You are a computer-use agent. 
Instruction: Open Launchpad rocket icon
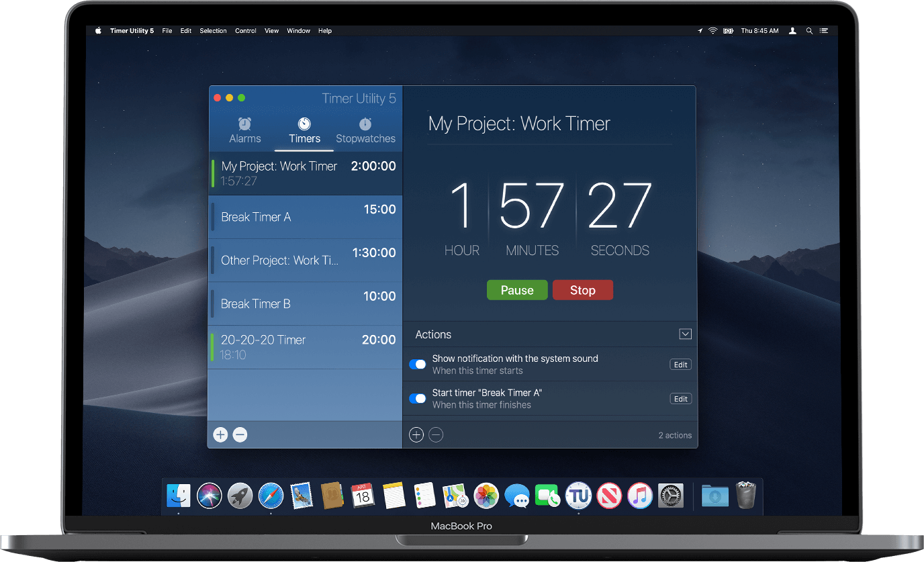pos(240,496)
